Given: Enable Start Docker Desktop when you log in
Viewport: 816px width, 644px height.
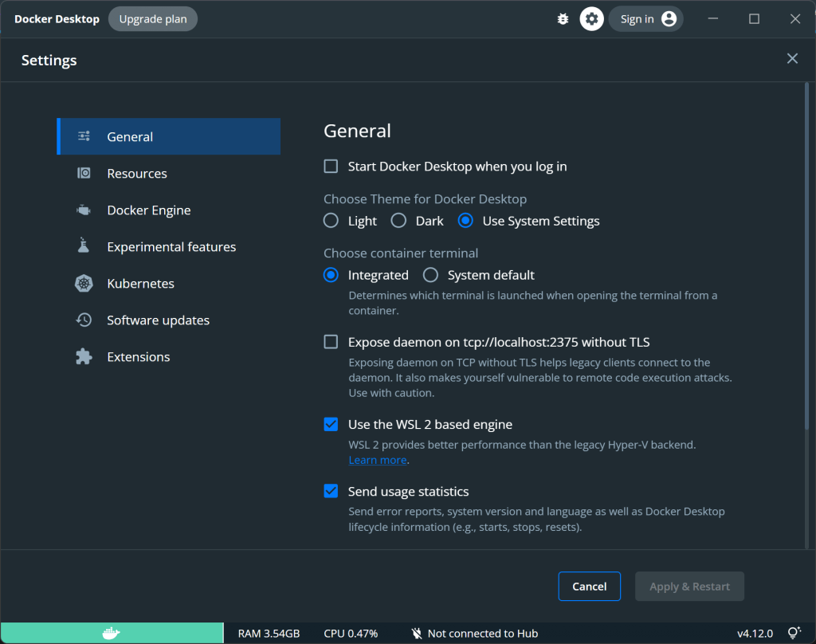Looking at the screenshot, I should (331, 166).
